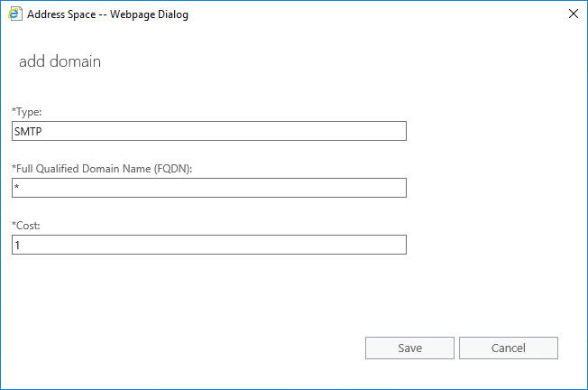Image resolution: width=588 pixels, height=390 pixels.
Task: Click the asterisk value inside FQDN field
Action: (x=17, y=187)
